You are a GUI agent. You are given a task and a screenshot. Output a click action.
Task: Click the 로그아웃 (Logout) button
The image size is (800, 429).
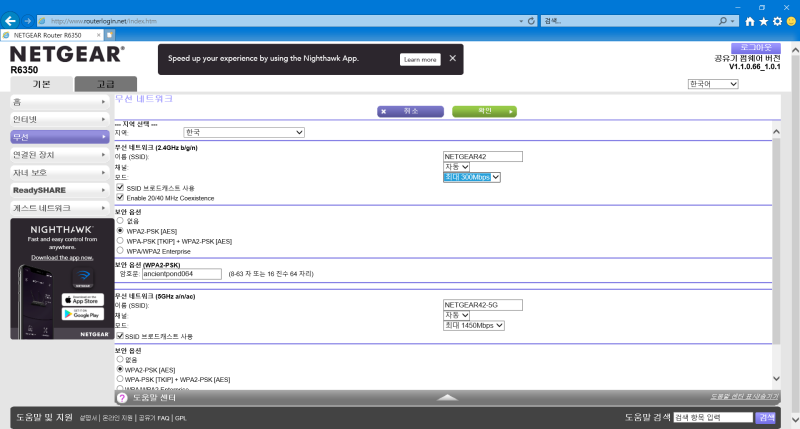point(756,47)
